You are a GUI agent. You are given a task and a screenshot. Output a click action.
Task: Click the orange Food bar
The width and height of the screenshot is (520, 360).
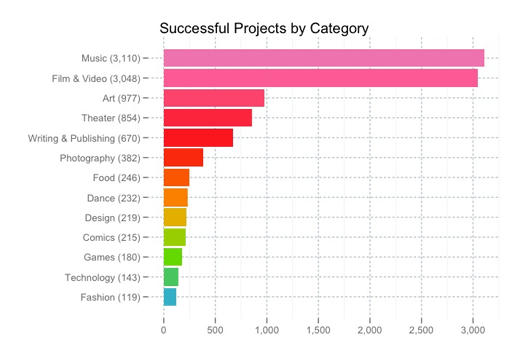coord(176,177)
